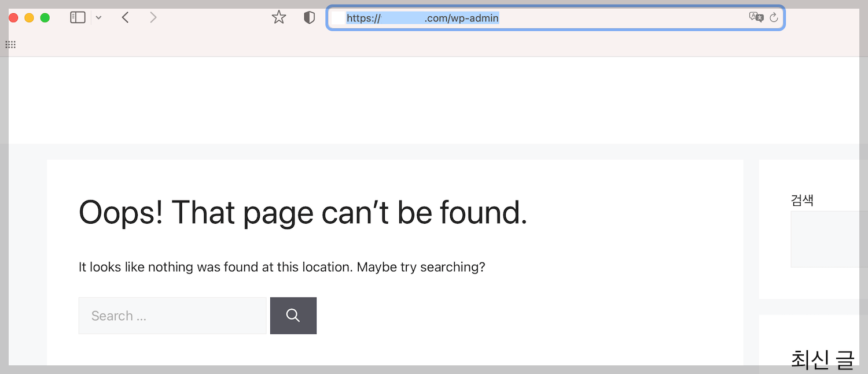The image size is (868, 374).
Task: Open the sidebar options dropdown chevron
Action: [98, 18]
